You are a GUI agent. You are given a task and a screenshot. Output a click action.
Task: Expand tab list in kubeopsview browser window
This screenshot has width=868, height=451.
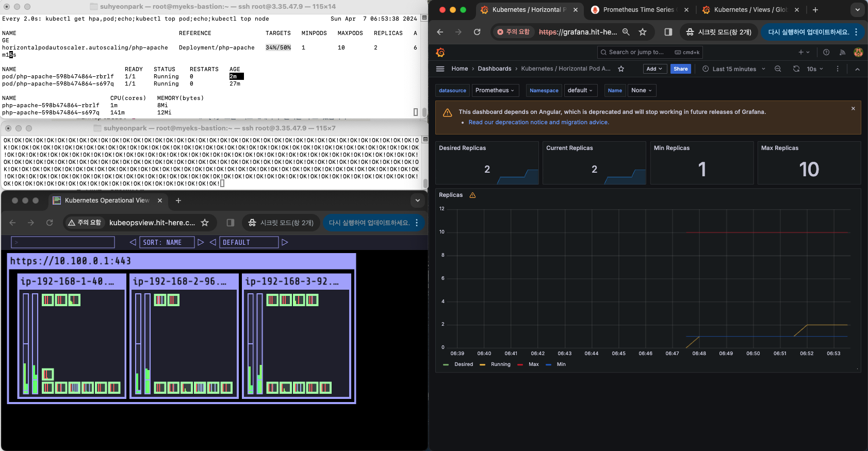pyautogui.click(x=418, y=201)
